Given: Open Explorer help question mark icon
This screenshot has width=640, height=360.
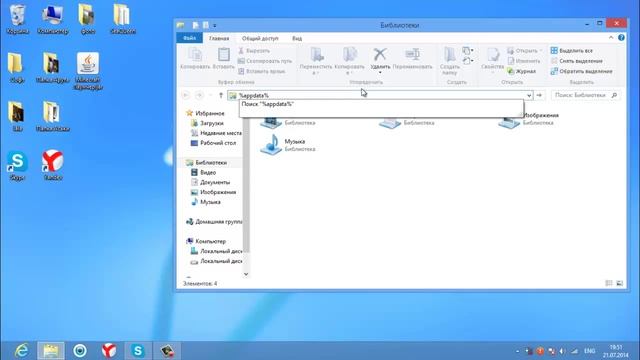Looking at the screenshot, I should [x=621, y=38].
